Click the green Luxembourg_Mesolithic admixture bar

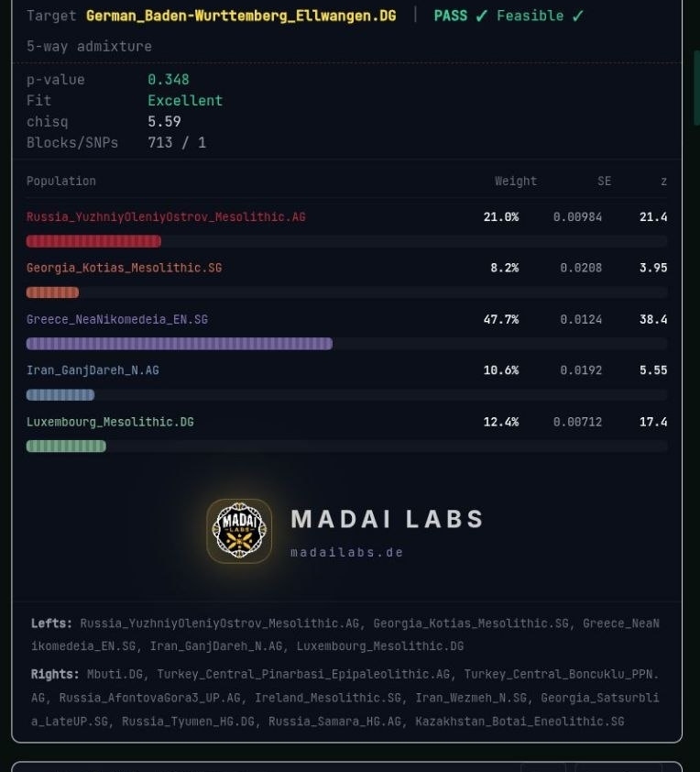tap(66, 447)
